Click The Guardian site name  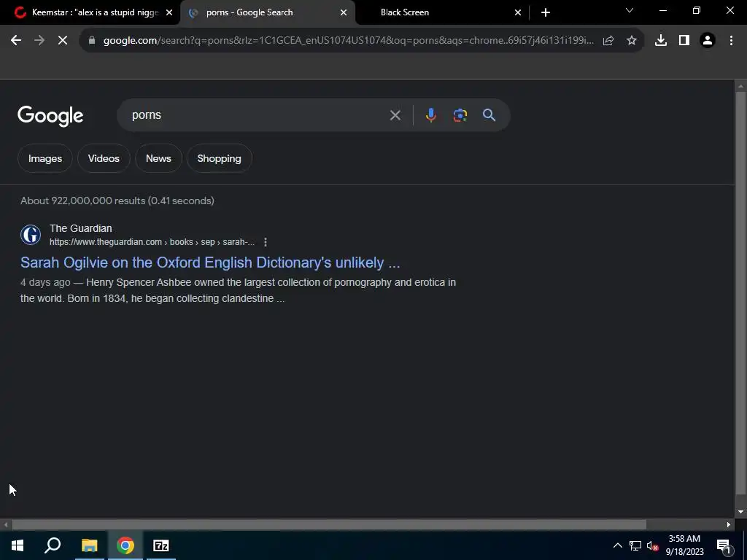80,228
